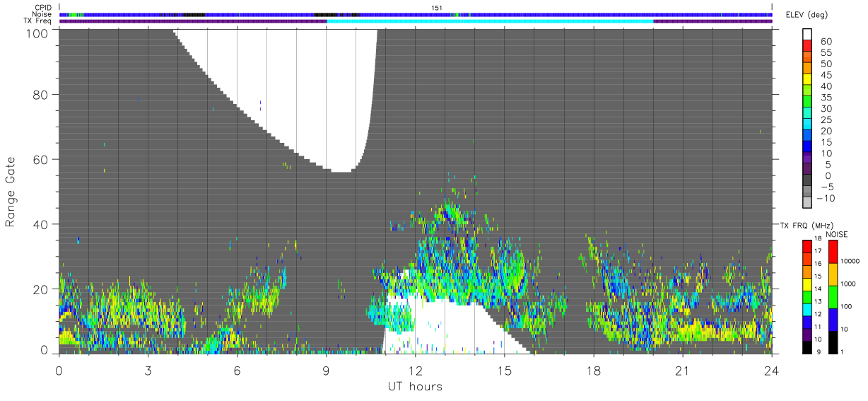Click the '13' label on TX FRQ scale
The image size is (868, 401).
tap(817, 302)
